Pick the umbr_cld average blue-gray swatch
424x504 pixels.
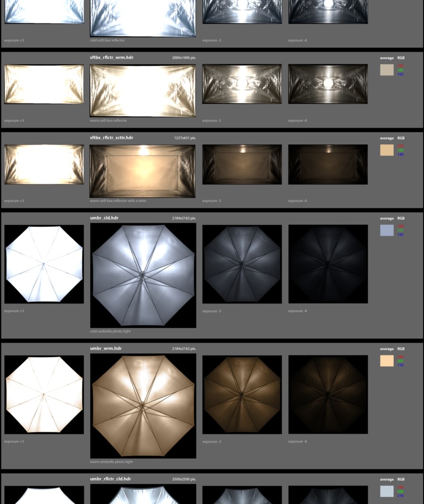387,230
